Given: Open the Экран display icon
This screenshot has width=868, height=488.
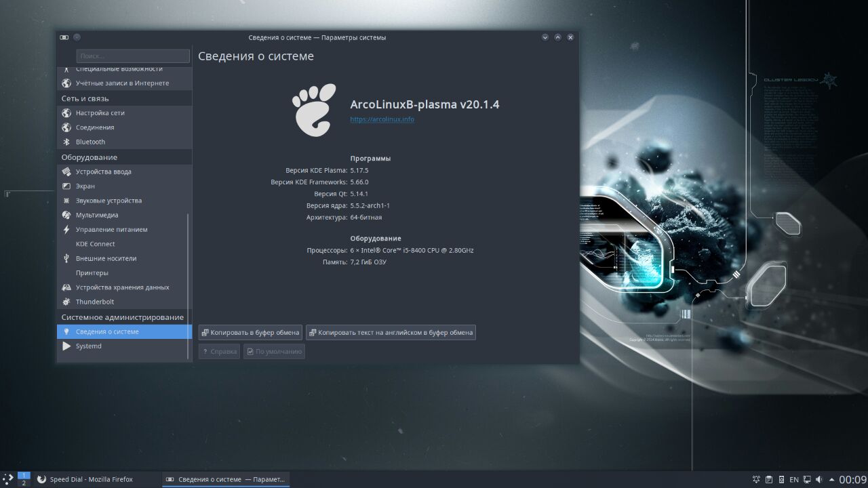Looking at the screenshot, I should (x=66, y=186).
